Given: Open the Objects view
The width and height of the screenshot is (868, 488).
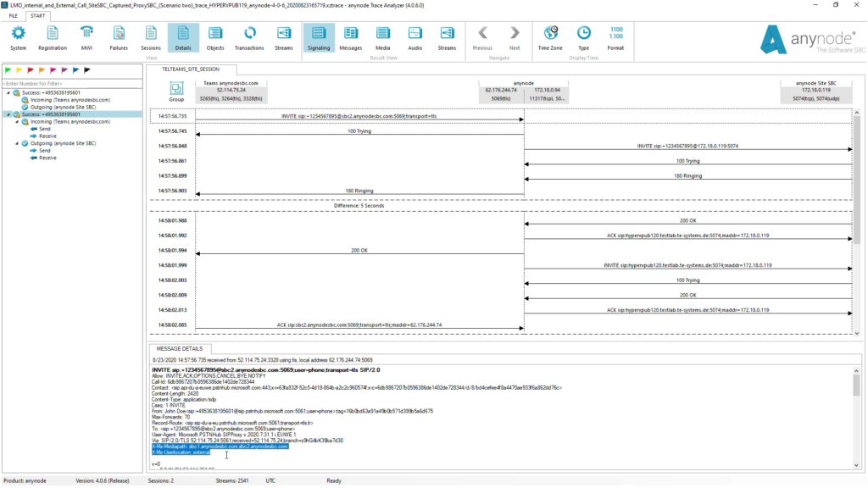Looking at the screenshot, I should pyautogui.click(x=215, y=38).
